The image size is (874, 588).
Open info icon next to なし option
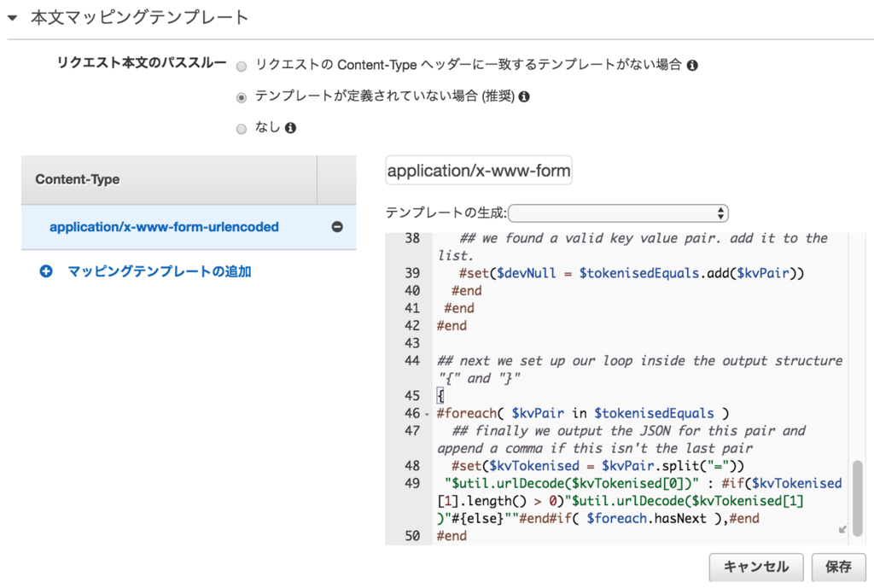tap(290, 128)
